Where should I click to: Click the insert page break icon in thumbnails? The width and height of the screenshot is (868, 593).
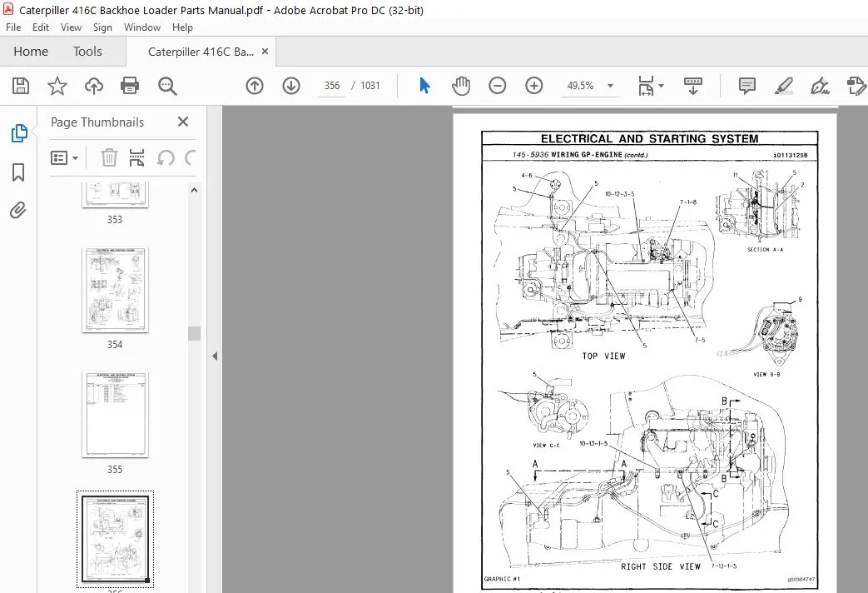tap(136, 158)
